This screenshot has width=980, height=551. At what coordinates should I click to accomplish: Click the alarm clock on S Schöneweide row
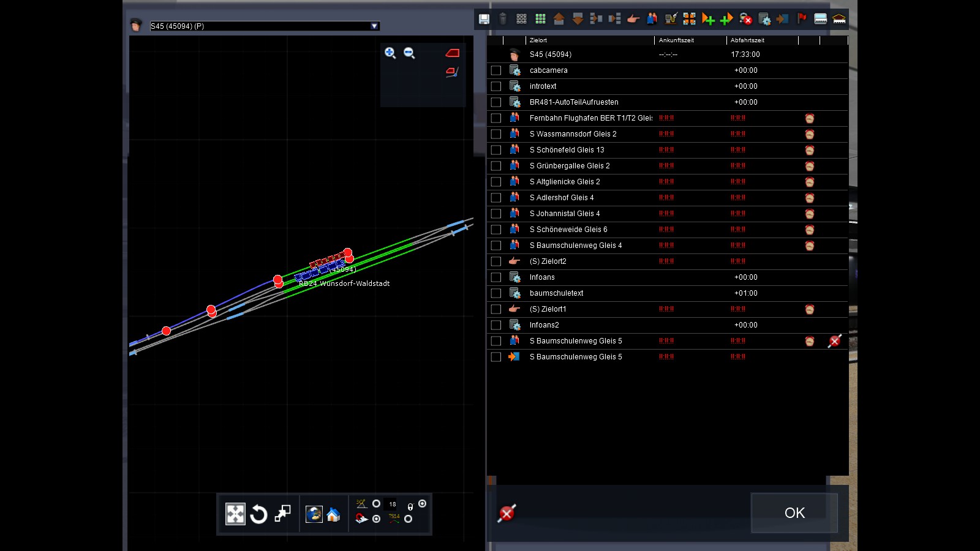pyautogui.click(x=810, y=230)
